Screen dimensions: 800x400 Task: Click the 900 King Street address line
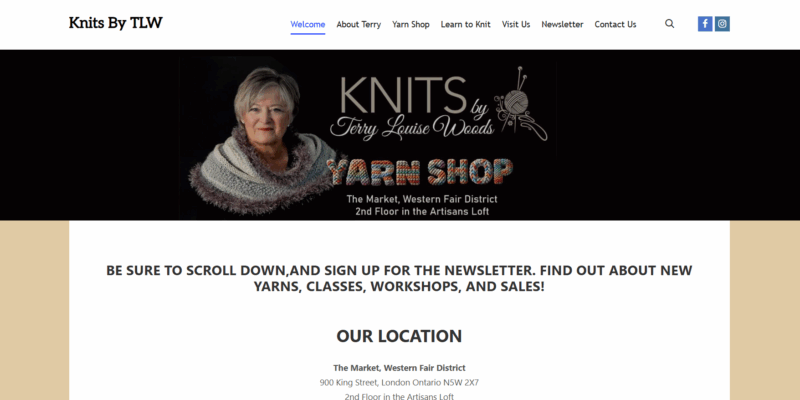click(399, 382)
